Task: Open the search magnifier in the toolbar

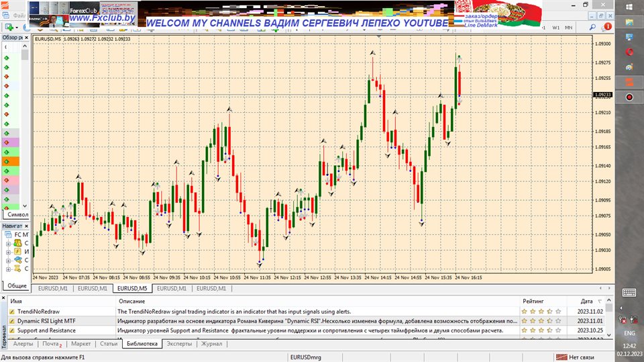Action: tap(592, 27)
